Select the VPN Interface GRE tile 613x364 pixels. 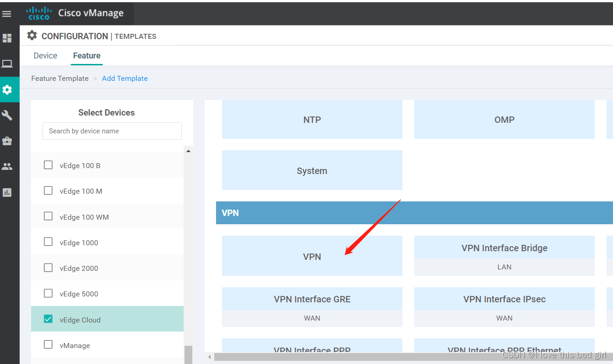(x=312, y=307)
